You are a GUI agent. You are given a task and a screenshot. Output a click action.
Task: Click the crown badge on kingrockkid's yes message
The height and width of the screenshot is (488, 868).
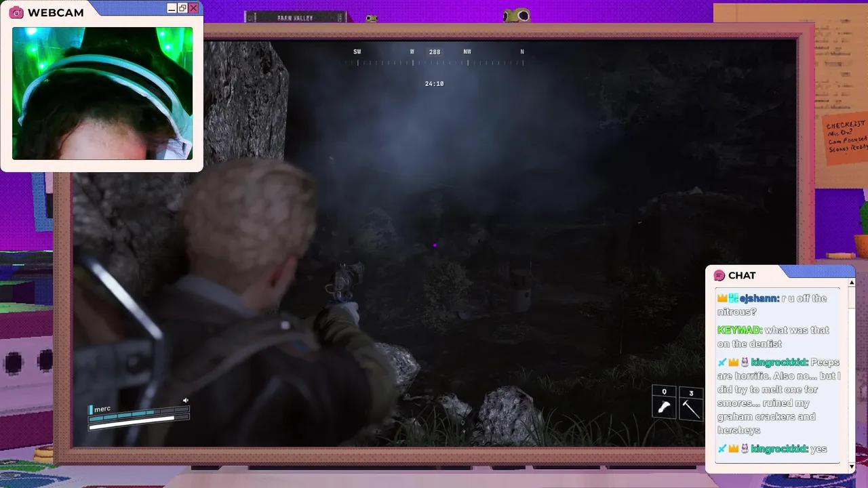click(733, 449)
